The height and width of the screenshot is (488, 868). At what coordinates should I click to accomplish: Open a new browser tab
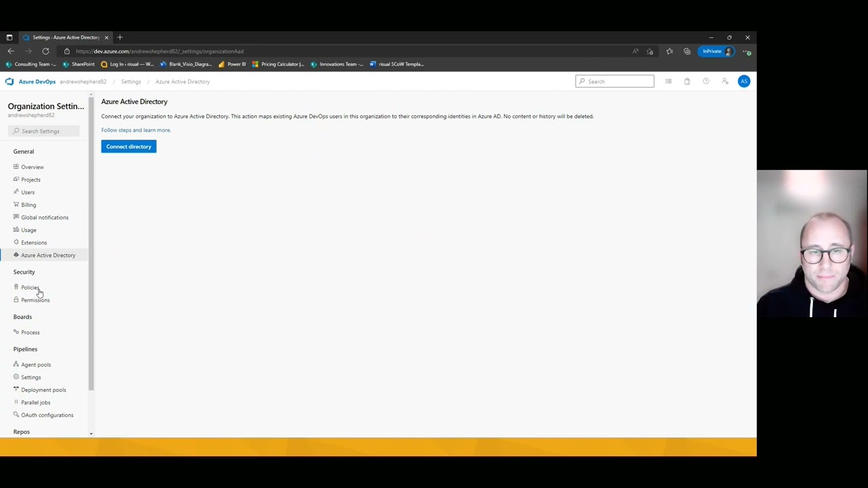click(120, 37)
